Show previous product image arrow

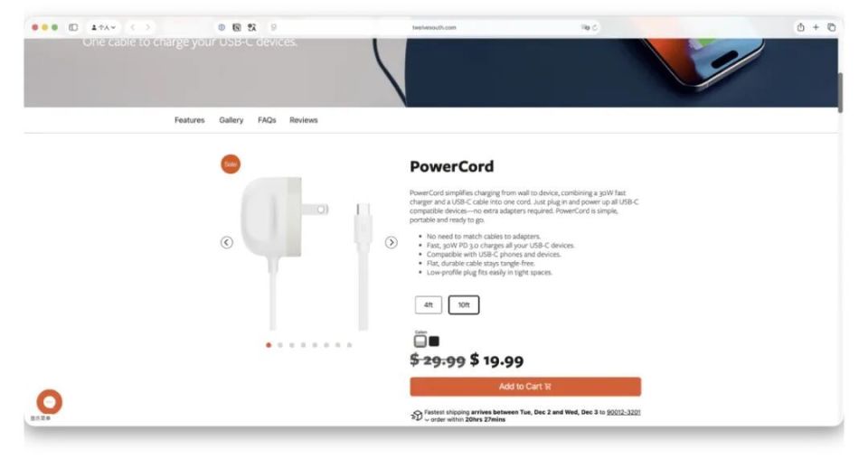tap(226, 242)
